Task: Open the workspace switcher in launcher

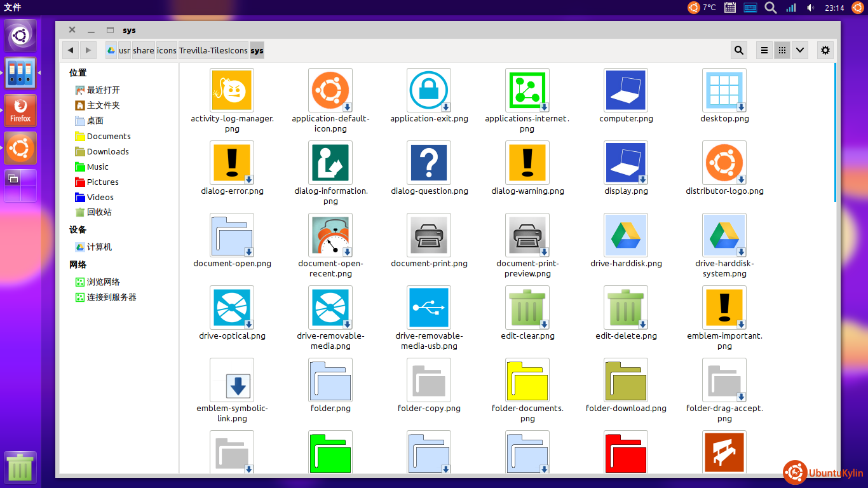Action: pyautogui.click(x=20, y=186)
